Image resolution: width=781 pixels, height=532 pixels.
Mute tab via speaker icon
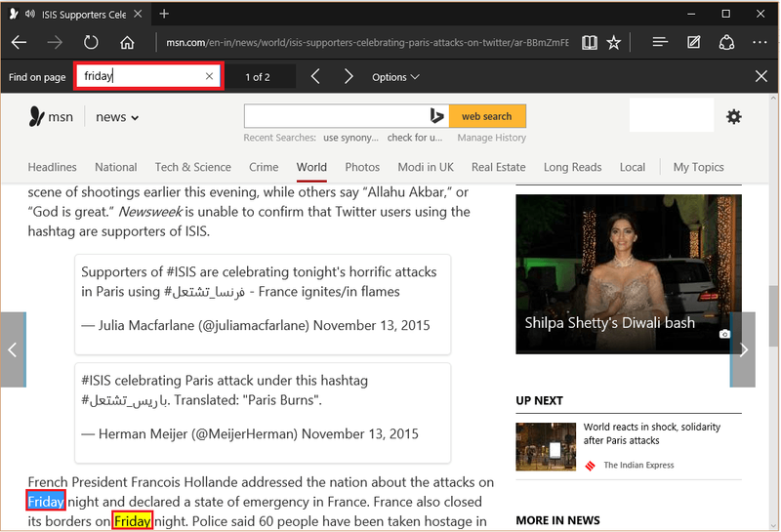[x=30, y=14]
